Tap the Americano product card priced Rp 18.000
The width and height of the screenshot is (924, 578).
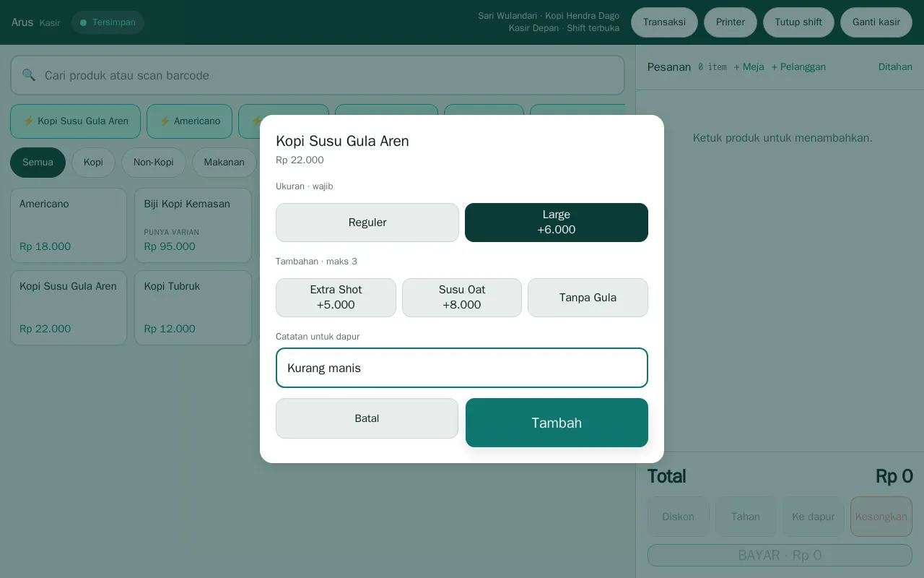69,225
